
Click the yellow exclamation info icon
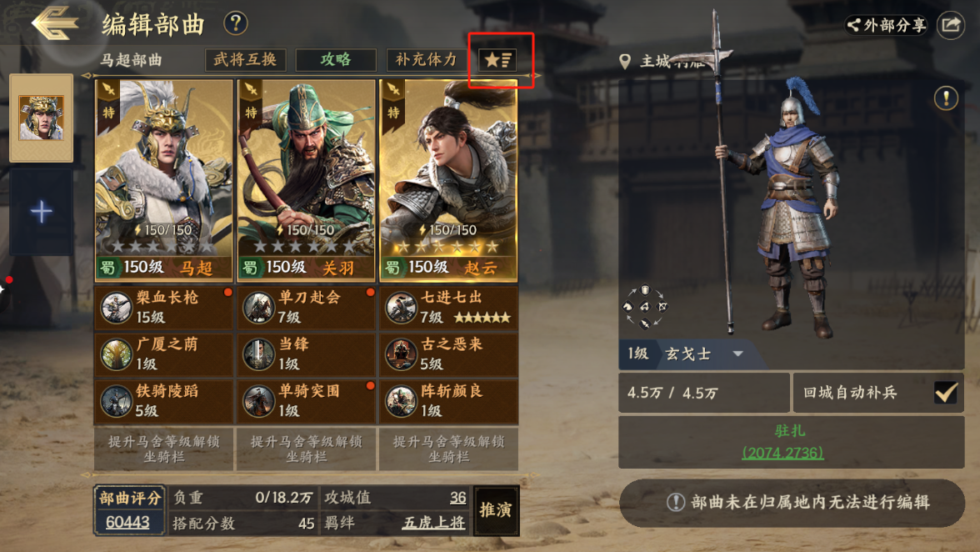click(947, 98)
